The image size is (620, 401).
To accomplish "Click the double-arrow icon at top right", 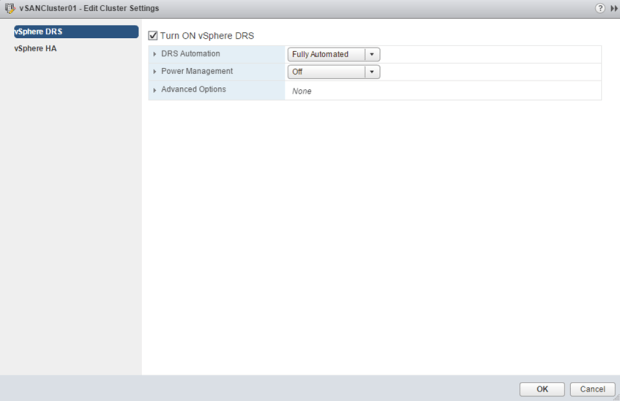I will (613, 8).
